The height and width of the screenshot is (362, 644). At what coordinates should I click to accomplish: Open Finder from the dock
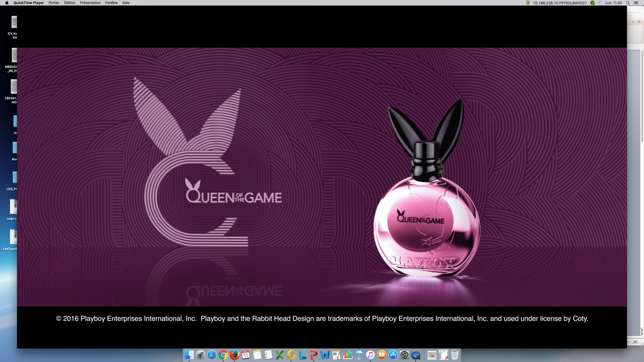[x=189, y=355]
